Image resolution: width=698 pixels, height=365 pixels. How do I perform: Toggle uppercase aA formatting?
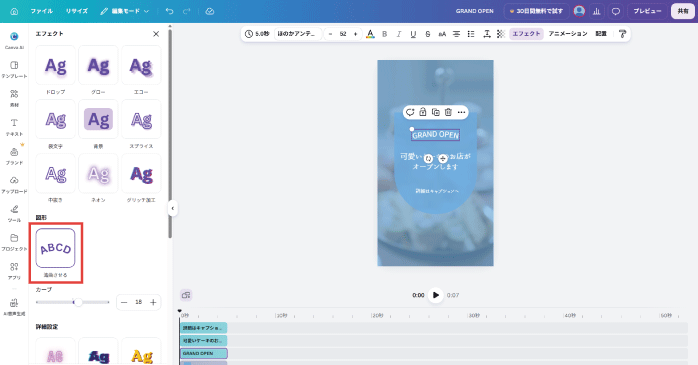(x=442, y=34)
